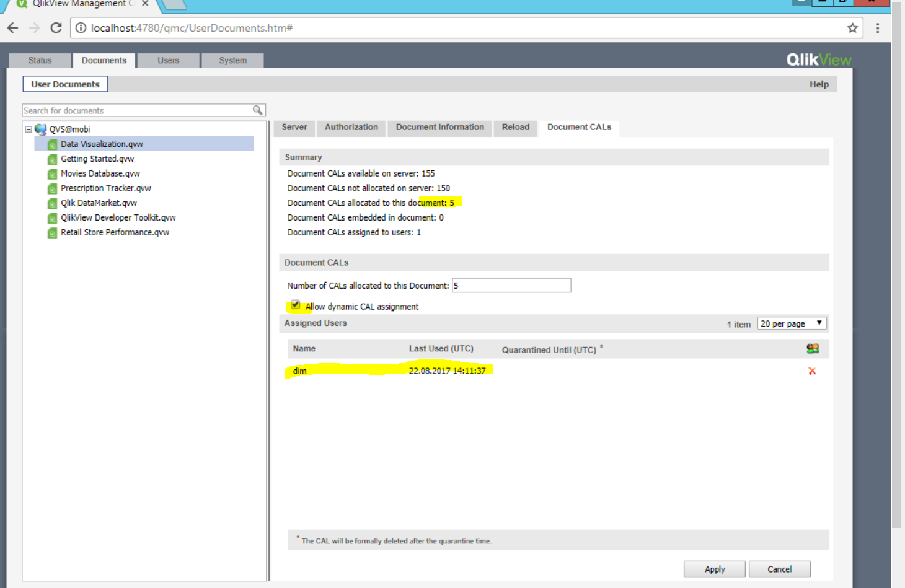Click the document search magnifier icon

pyautogui.click(x=257, y=110)
